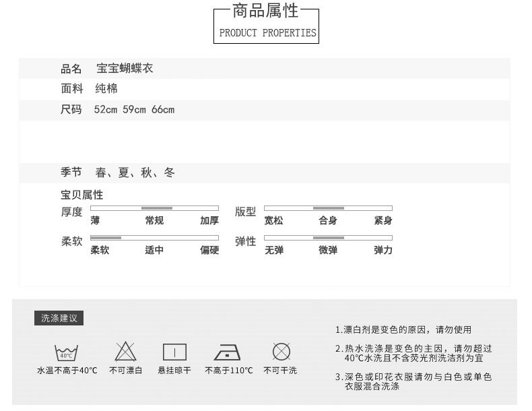Click the 薄 label under thickness

[x=95, y=220]
